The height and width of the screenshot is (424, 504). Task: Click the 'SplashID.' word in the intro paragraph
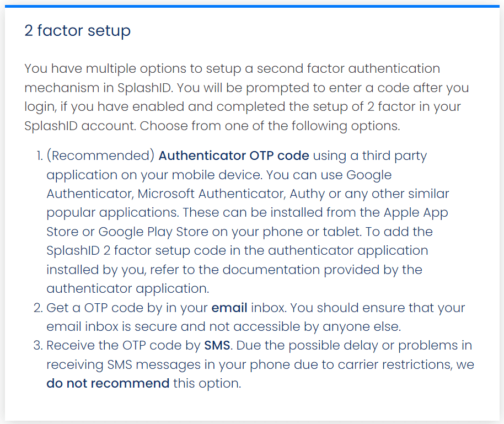click(x=145, y=88)
